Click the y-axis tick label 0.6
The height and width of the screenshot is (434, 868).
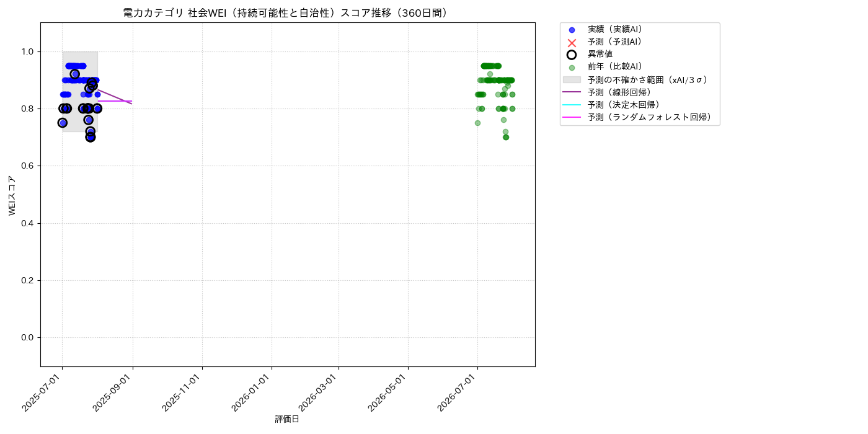pyautogui.click(x=29, y=166)
